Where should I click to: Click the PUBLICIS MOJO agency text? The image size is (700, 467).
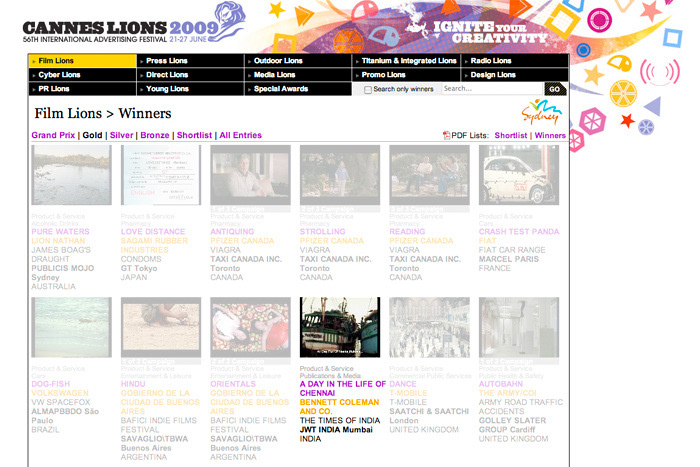[62, 268]
